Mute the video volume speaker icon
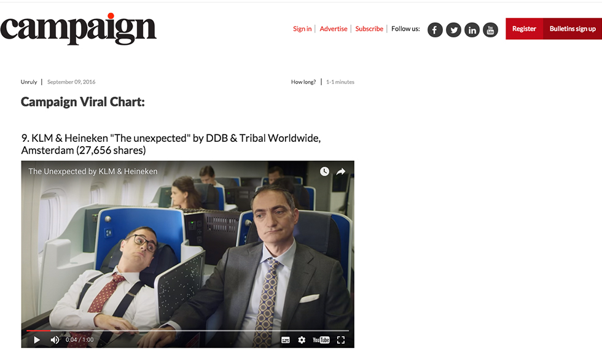602x364 pixels. 55,340
